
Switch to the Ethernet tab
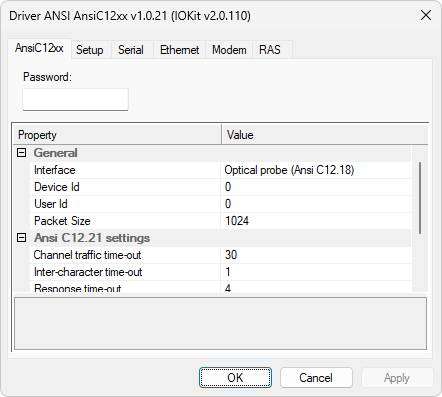tap(179, 50)
